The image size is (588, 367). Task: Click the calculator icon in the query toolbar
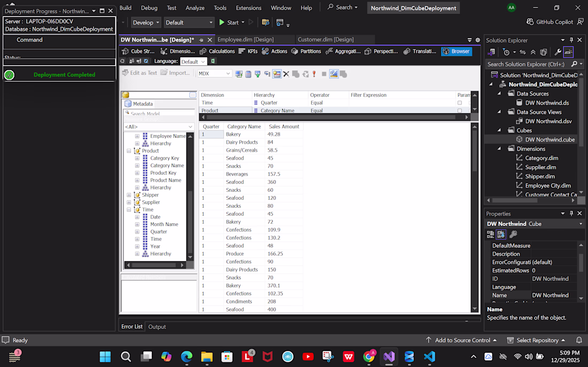tap(248, 74)
